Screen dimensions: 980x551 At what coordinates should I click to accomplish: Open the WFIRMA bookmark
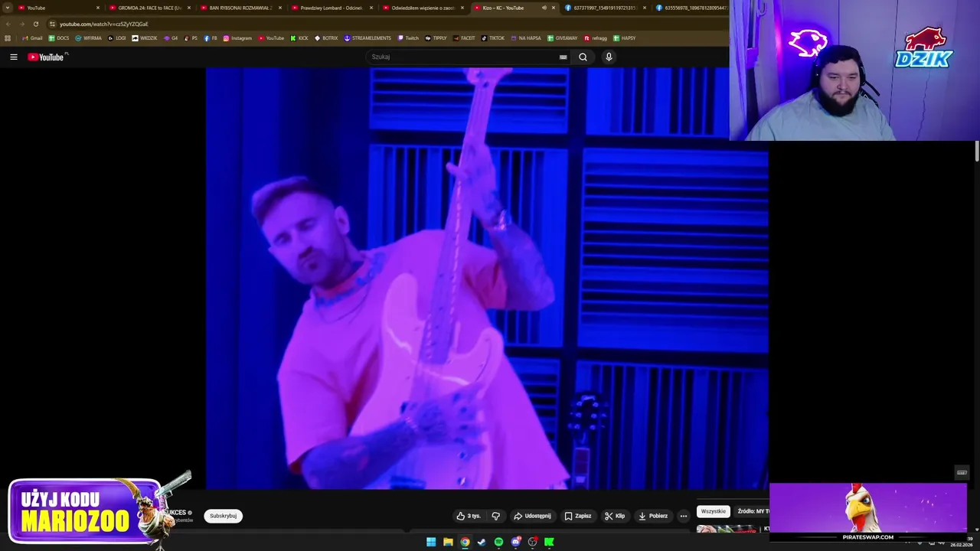[89, 38]
